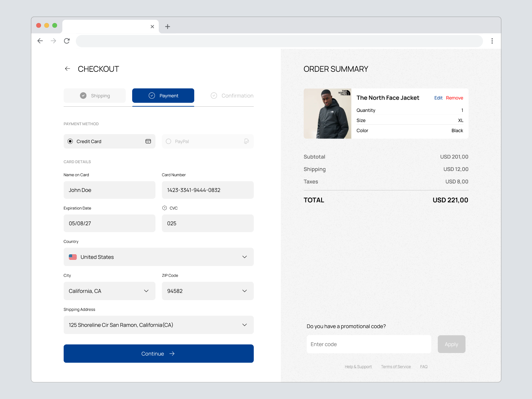
Task: Open the Terms of Service link
Action: pyautogui.click(x=396, y=366)
